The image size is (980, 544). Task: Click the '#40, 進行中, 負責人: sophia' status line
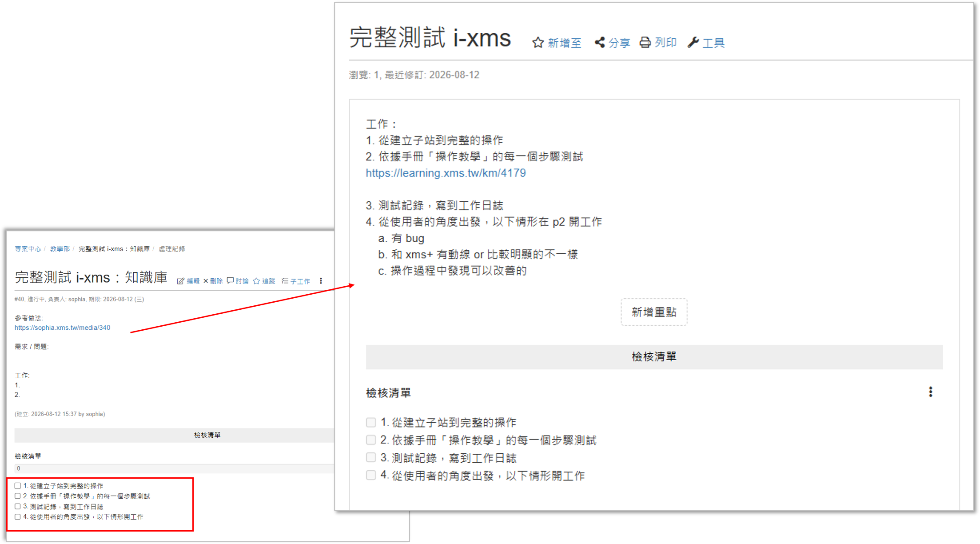79,299
